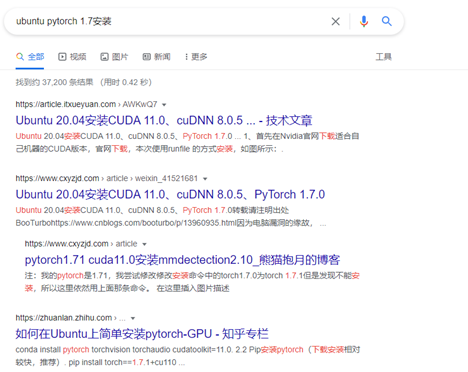Viewport: 468px width, 372px height.
Task: Select the 全部 (All) results tab
Action: coord(30,57)
